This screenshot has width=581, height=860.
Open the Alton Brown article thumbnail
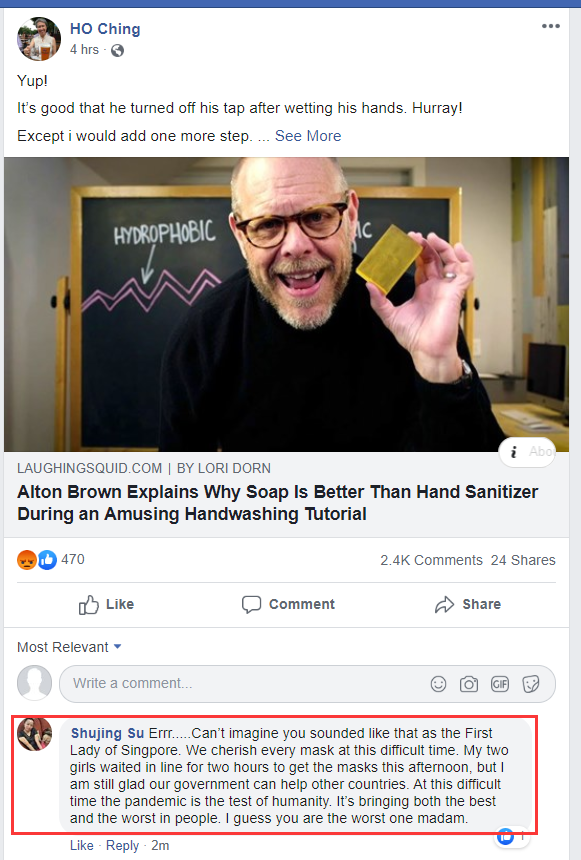coord(286,305)
